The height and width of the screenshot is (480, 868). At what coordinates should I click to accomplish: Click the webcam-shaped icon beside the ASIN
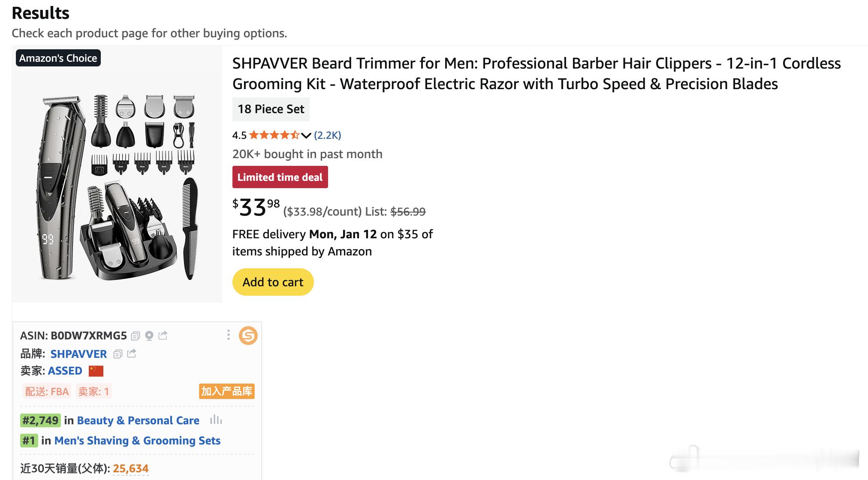149,336
